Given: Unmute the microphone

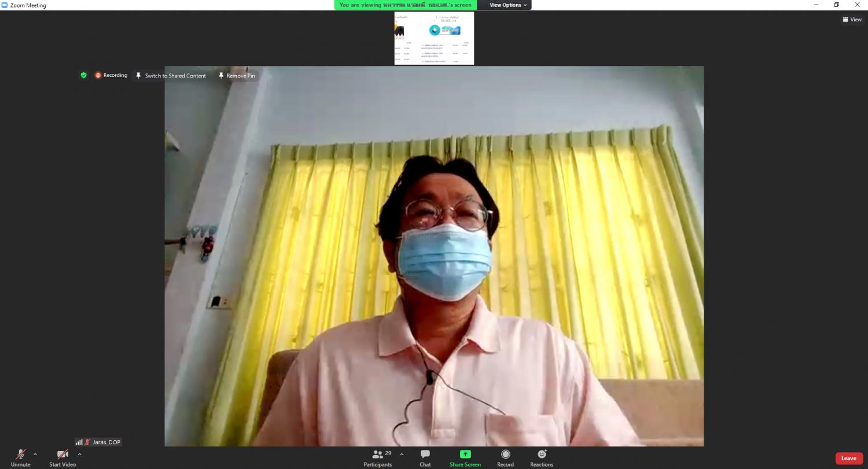Looking at the screenshot, I should click(20, 458).
